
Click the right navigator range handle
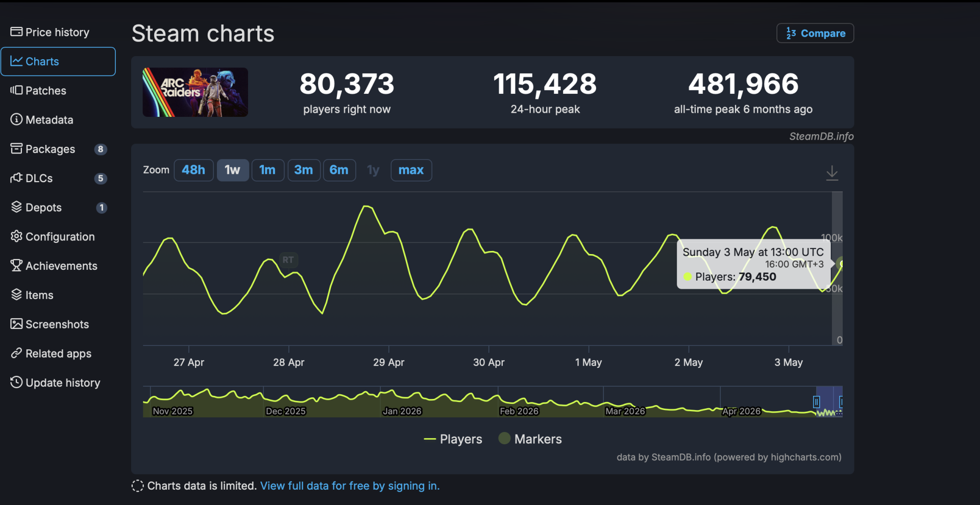click(x=841, y=402)
